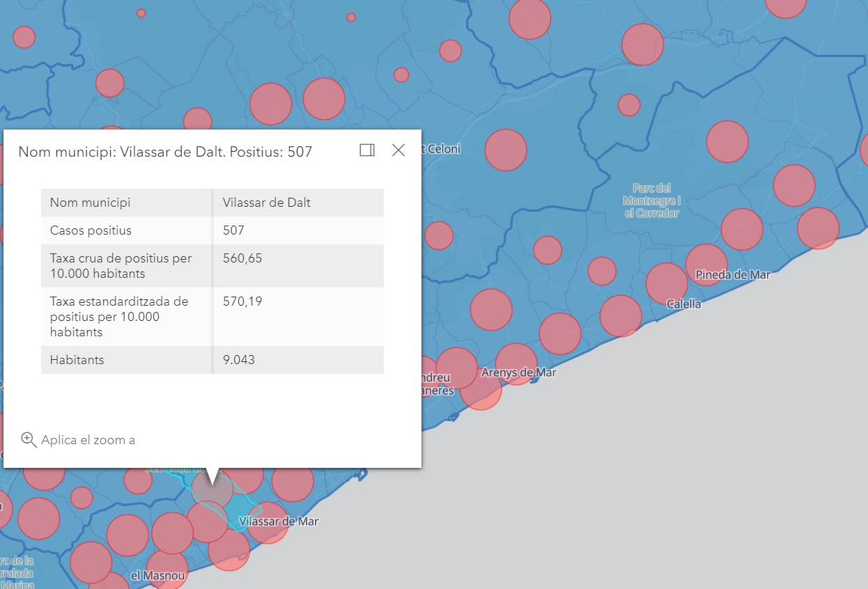The height and width of the screenshot is (589, 868).
Task: Click the 'Pineda de Mar' map label
Action: pyautogui.click(x=733, y=275)
